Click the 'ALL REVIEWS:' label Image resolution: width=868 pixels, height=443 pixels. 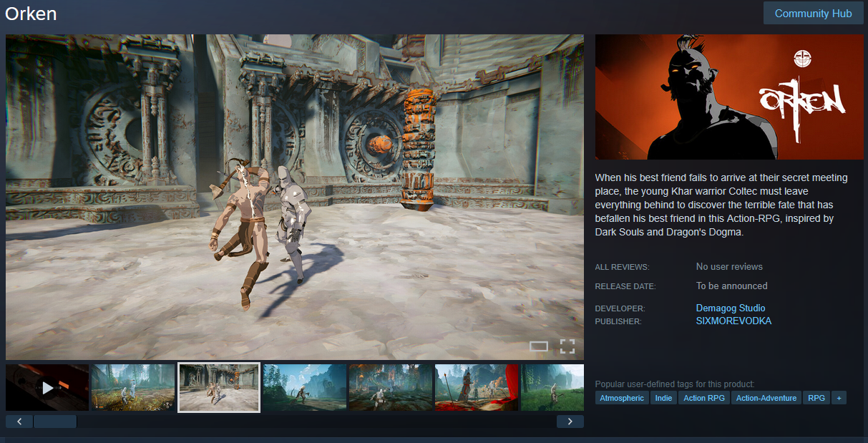coord(622,267)
